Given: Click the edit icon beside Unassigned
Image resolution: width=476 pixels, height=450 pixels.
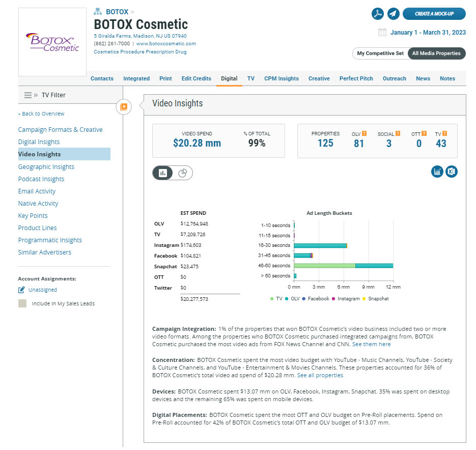Looking at the screenshot, I should coord(21,290).
